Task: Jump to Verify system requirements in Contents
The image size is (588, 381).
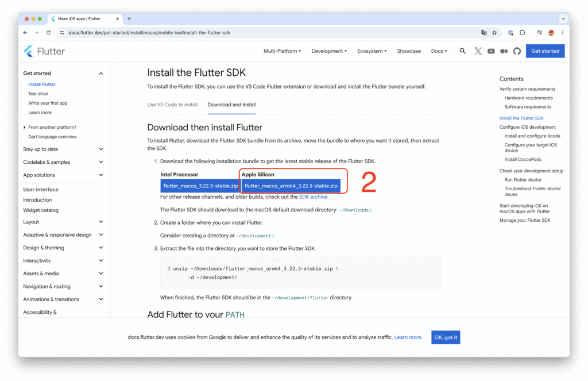Action: click(x=527, y=89)
